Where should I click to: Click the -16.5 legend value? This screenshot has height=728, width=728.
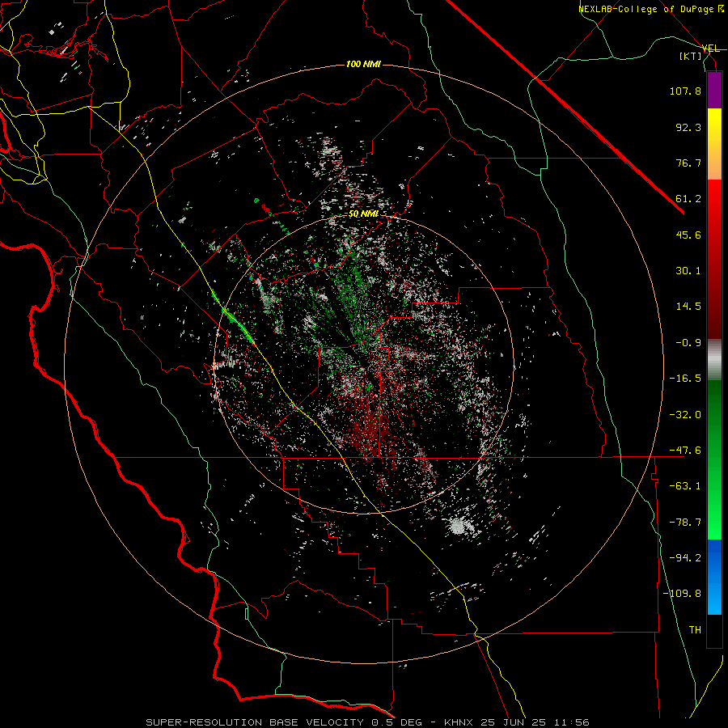coord(685,379)
